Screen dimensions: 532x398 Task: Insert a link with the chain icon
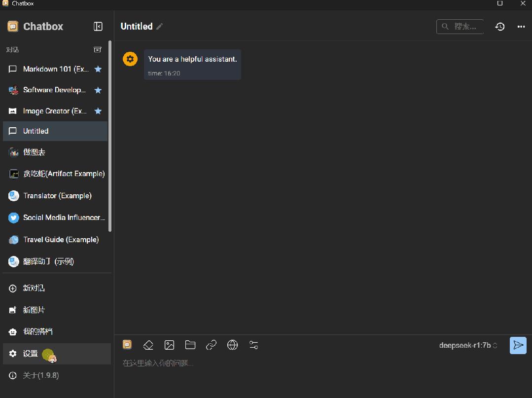pyautogui.click(x=211, y=345)
